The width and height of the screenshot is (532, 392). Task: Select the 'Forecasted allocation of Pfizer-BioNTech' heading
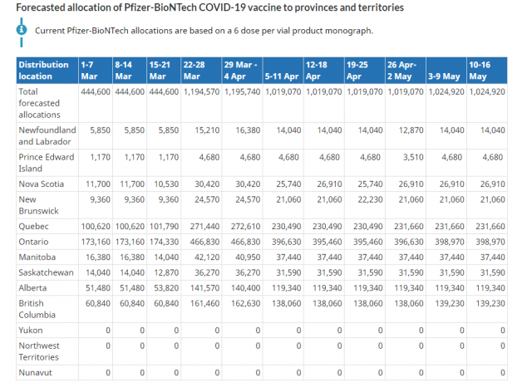point(210,7)
